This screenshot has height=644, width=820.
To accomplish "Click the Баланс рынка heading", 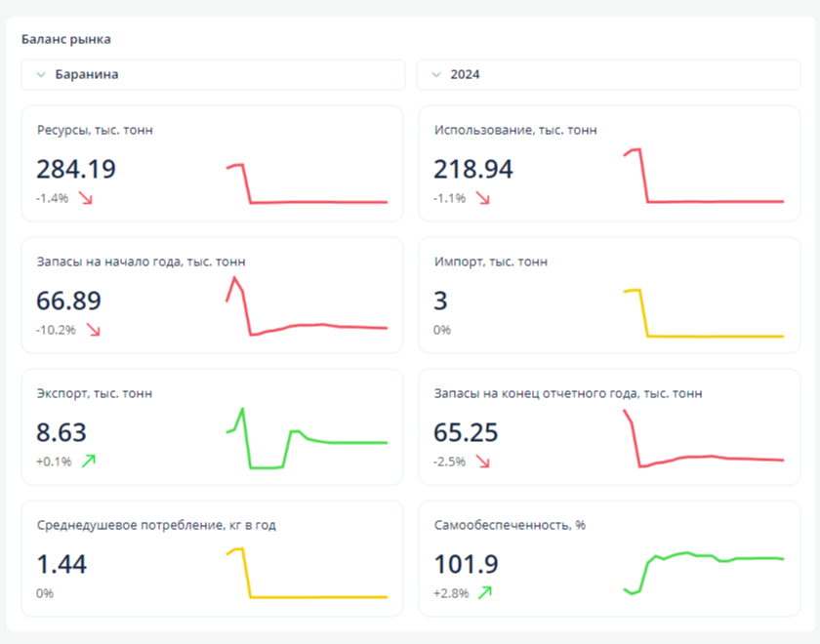I will tap(65, 40).
